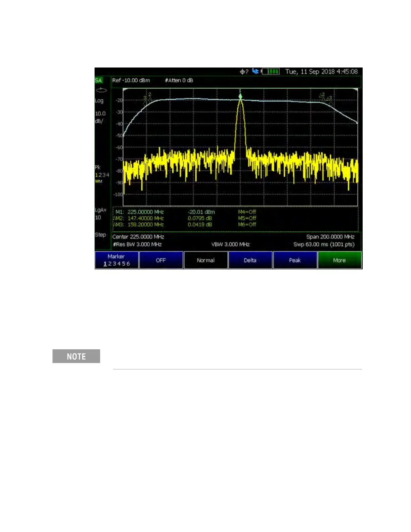
Task: Click the M6=Off marker entry
Action: point(247,224)
